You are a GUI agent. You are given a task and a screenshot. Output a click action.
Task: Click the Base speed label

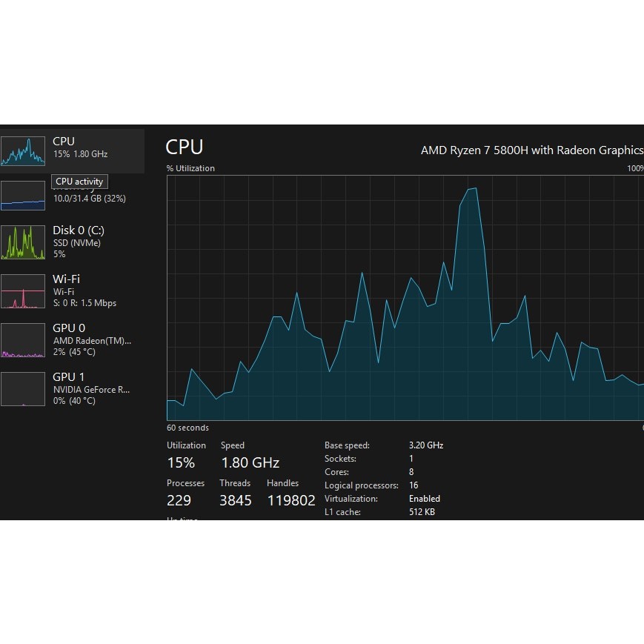[347, 445]
